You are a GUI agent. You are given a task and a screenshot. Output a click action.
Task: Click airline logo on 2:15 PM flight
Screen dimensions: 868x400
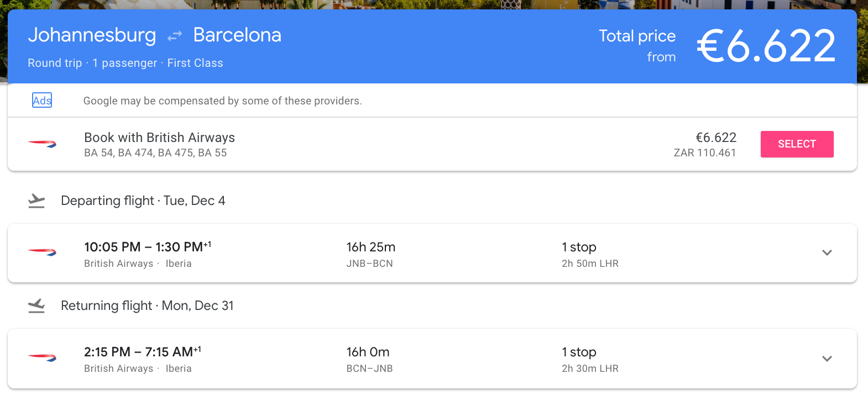tap(42, 358)
